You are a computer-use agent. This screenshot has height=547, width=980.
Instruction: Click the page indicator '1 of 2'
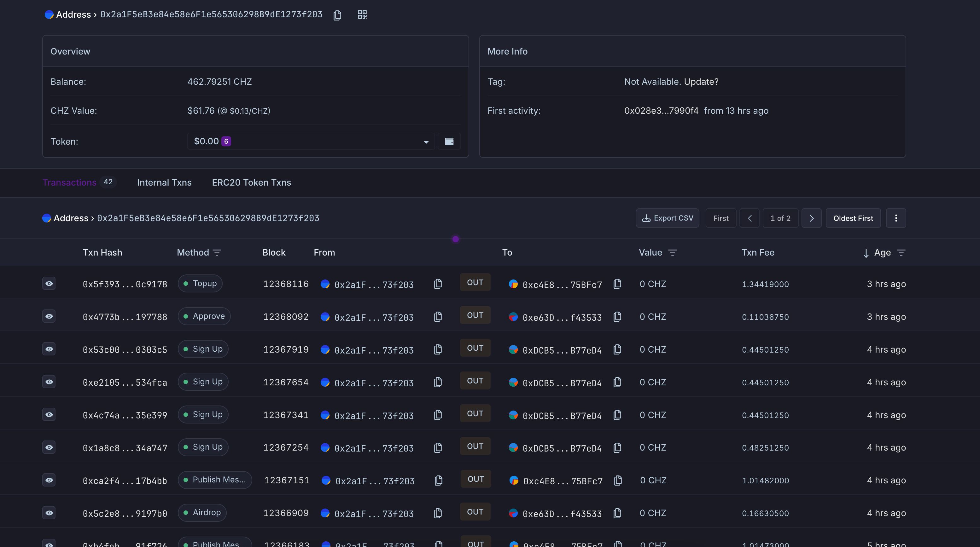780,218
